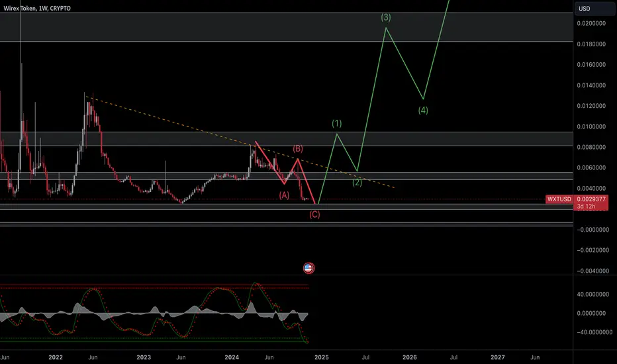Click the 2023 label on time axis

tap(144, 357)
